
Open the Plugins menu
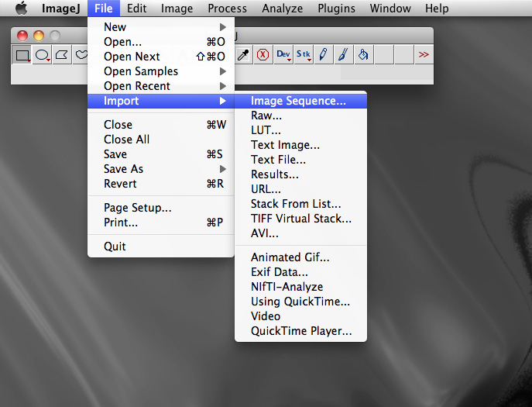[336, 9]
